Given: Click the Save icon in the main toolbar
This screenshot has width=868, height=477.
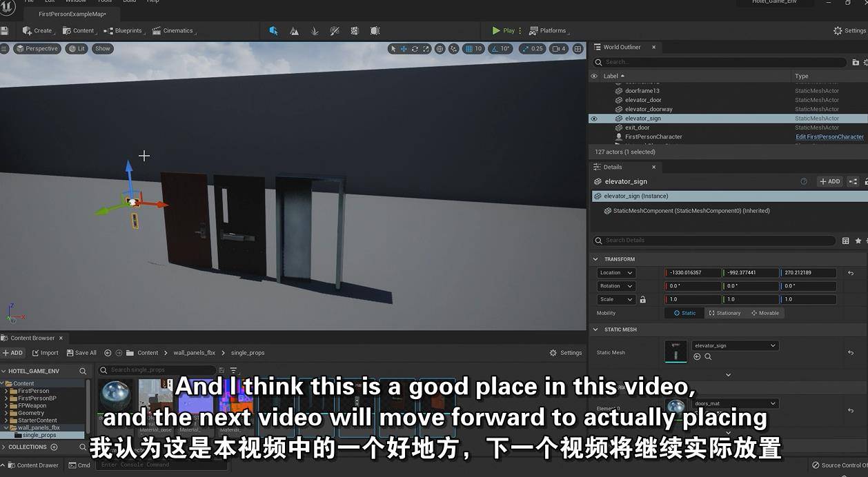Looking at the screenshot, I should 5,30.
